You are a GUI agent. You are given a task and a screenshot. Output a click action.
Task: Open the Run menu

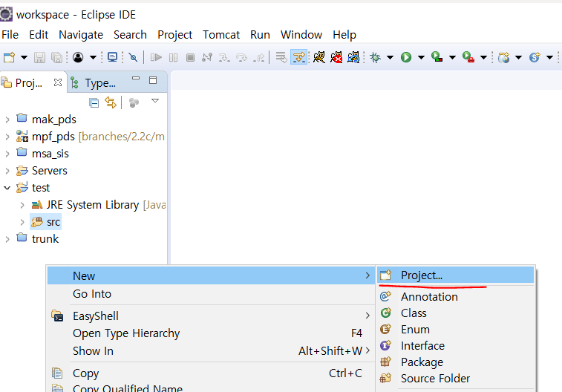click(x=260, y=35)
